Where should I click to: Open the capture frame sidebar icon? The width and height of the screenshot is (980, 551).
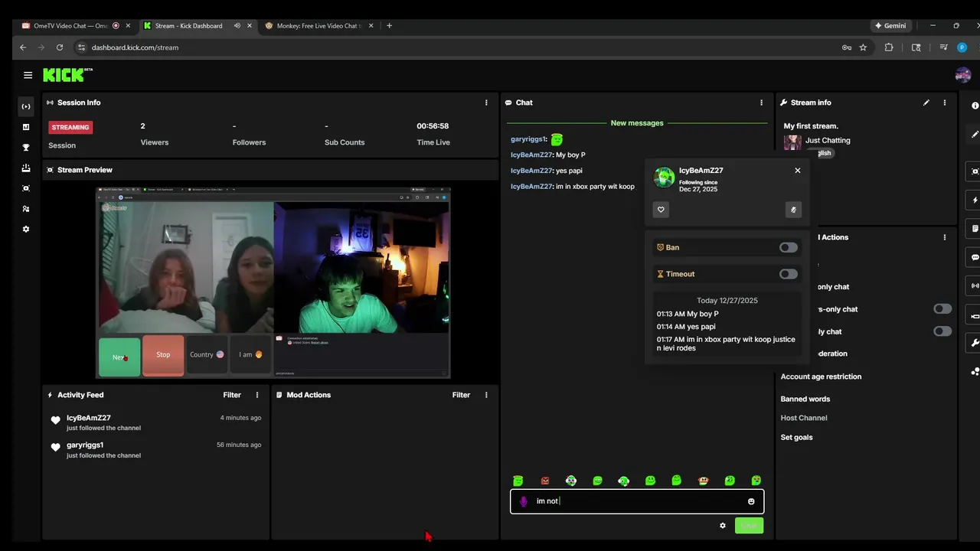pos(26,188)
